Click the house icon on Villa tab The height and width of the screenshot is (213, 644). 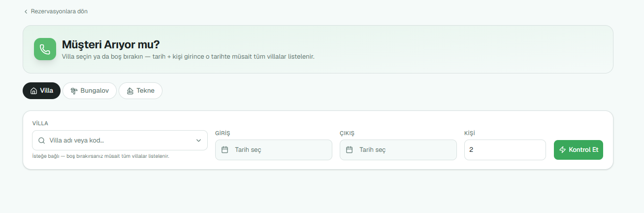coord(34,91)
